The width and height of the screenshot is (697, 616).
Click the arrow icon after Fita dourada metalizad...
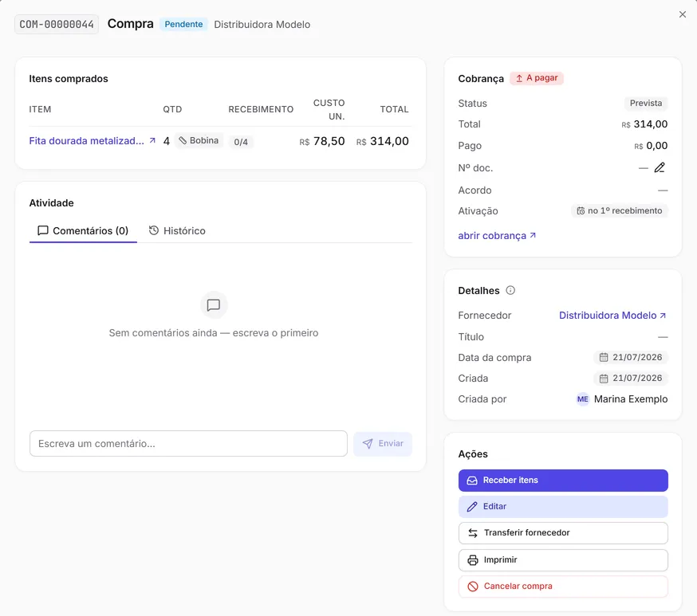pos(152,140)
